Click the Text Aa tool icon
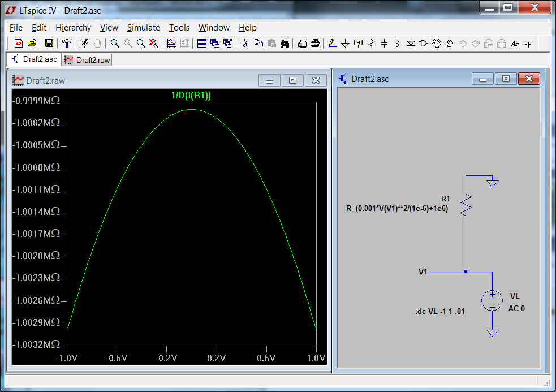This screenshot has height=392, width=556. tap(515, 44)
